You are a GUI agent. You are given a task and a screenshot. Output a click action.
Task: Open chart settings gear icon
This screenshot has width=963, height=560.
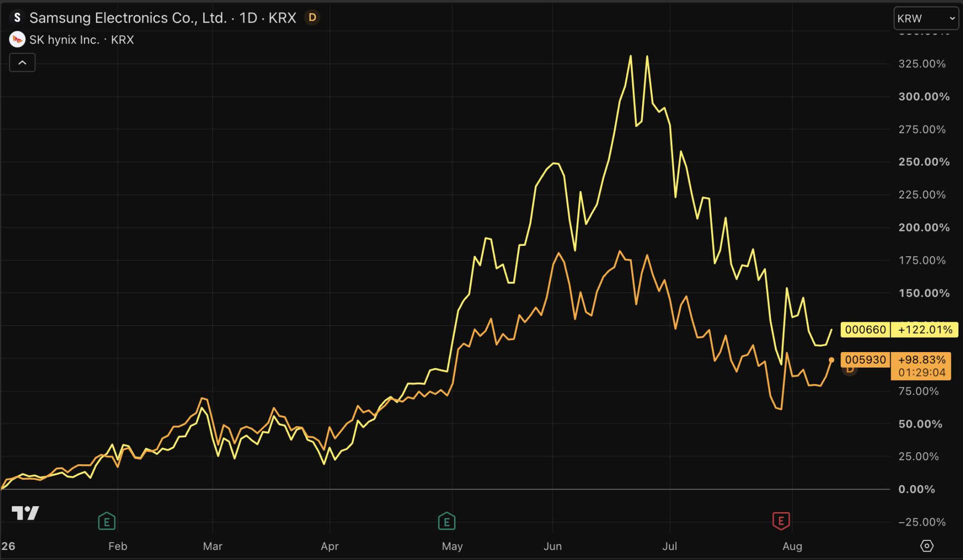(927, 546)
